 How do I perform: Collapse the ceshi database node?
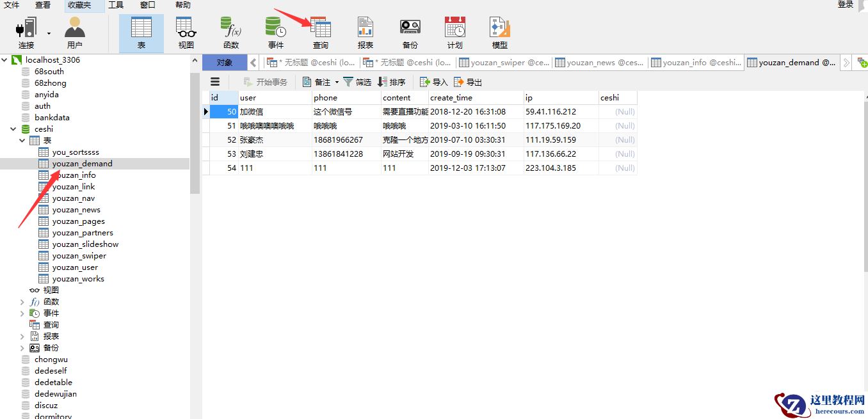[x=13, y=129]
